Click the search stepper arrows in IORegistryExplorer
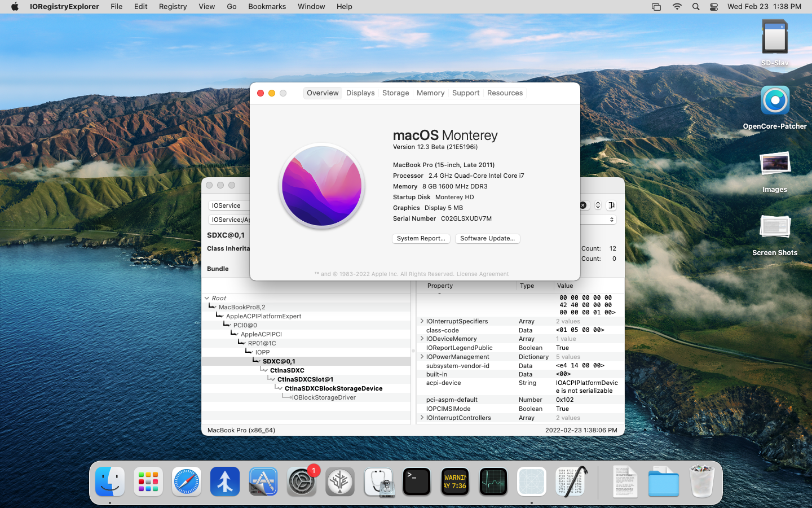The height and width of the screenshot is (508, 812). pos(598,205)
